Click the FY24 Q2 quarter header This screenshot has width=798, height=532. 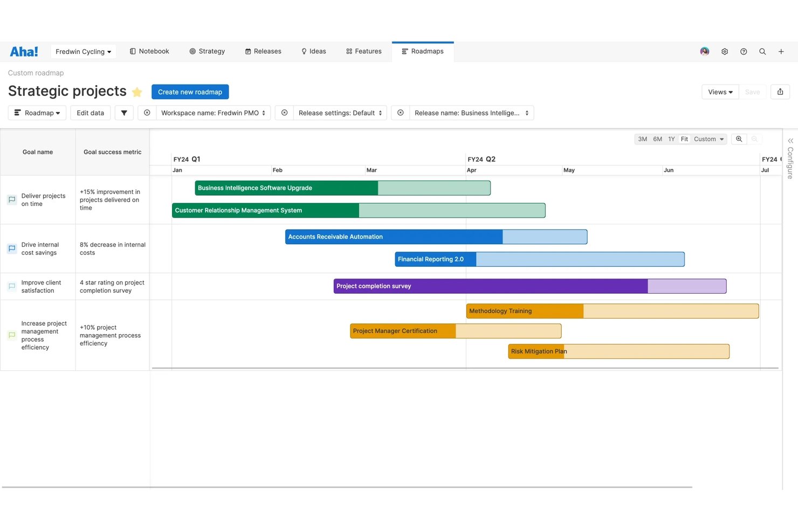point(481,160)
